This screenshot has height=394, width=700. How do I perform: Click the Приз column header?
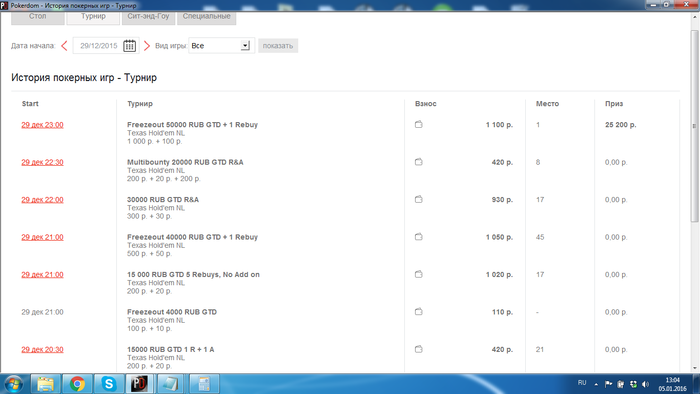click(x=614, y=104)
